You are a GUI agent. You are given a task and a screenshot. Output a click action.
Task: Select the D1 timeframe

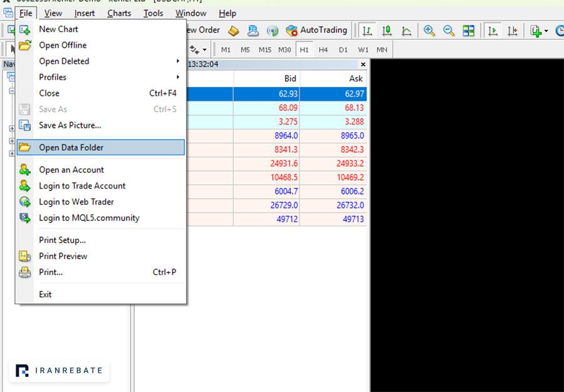click(x=343, y=49)
